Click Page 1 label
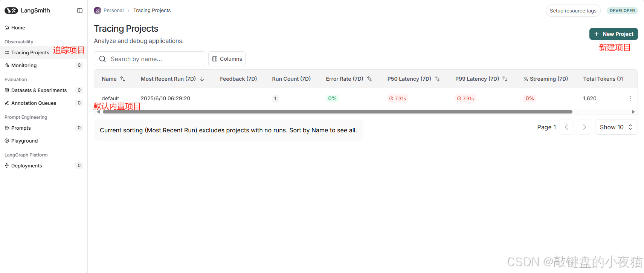 [546, 127]
